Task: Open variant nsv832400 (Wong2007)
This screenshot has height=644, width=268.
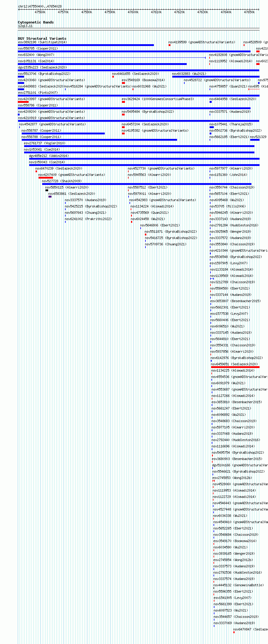Action: pyautogui.click(x=36, y=55)
